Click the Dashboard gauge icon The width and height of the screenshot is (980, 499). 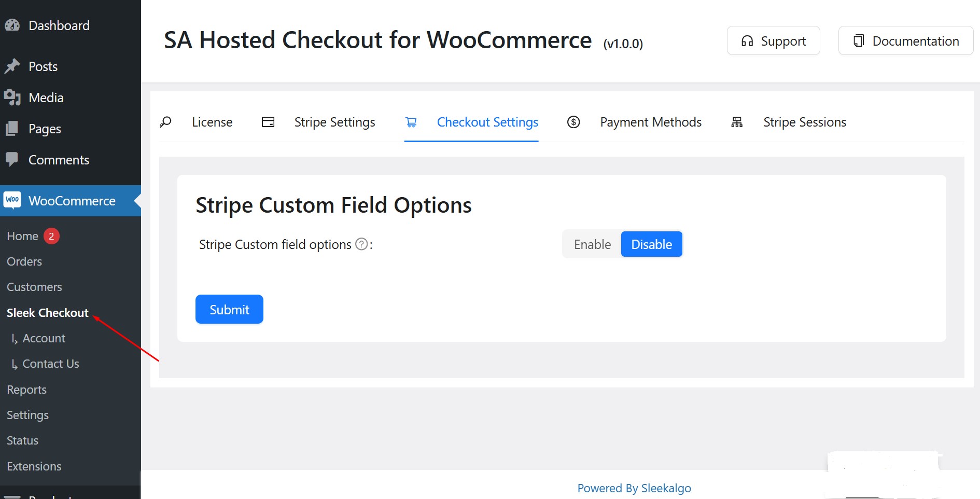[12, 25]
